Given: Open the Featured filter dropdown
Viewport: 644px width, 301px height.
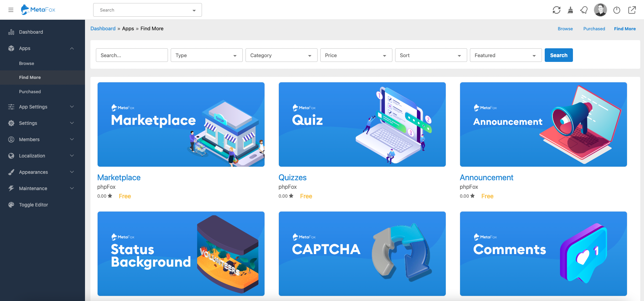Looking at the screenshot, I should tap(506, 55).
